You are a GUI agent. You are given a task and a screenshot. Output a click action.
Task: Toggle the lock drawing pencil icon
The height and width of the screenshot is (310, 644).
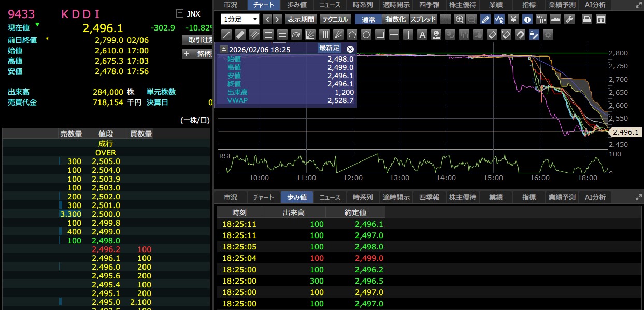pos(534,35)
